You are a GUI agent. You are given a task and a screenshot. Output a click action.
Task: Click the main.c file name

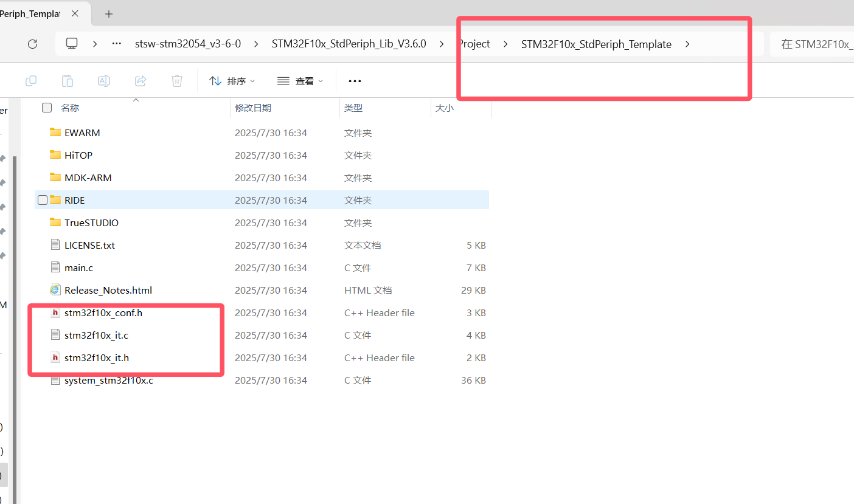point(78,268)
